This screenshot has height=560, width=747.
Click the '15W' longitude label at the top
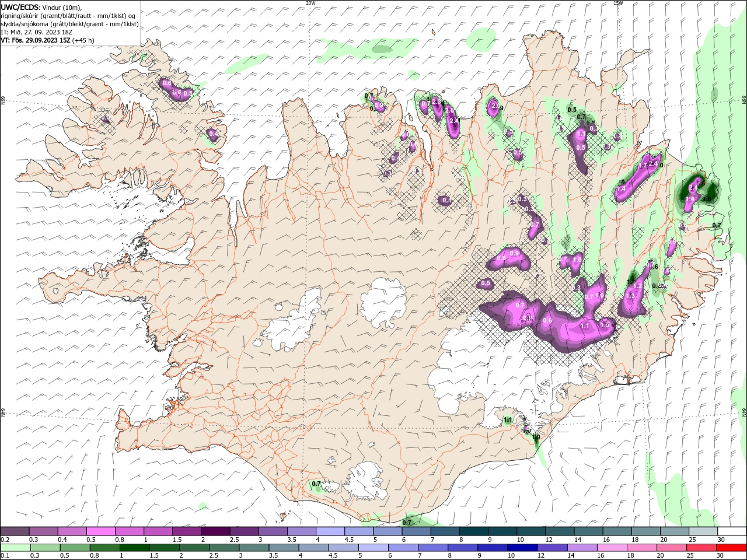(x=618, y=3)
